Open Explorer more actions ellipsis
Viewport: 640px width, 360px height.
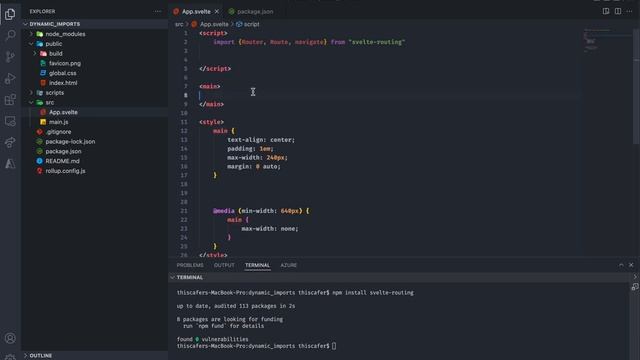(x=158, y=11)
